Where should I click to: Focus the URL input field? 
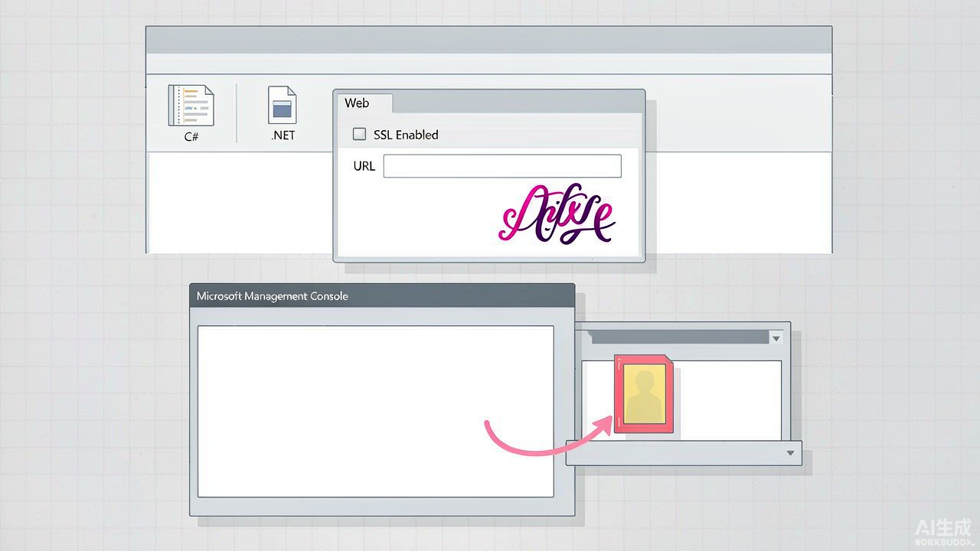(x=502, y=166)
